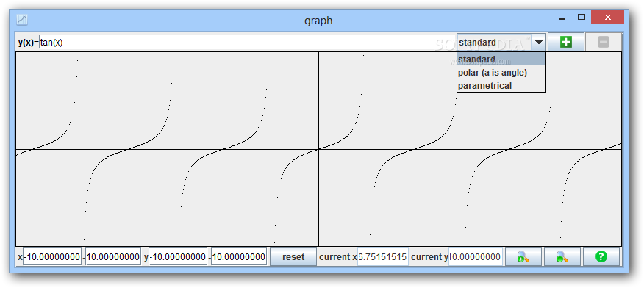Screen dimensions: 644x288
Task: Choose 'parametrical' option
Action: click(501, 86)
